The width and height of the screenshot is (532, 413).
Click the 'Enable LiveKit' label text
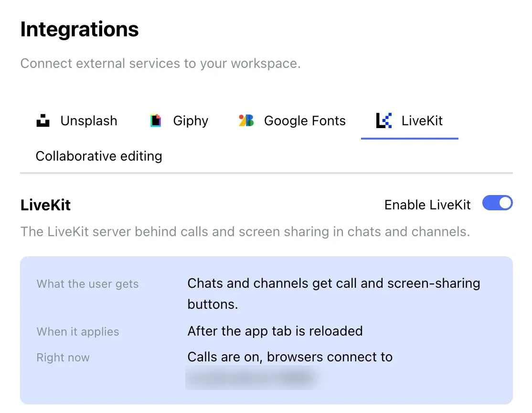pos(427,205)
